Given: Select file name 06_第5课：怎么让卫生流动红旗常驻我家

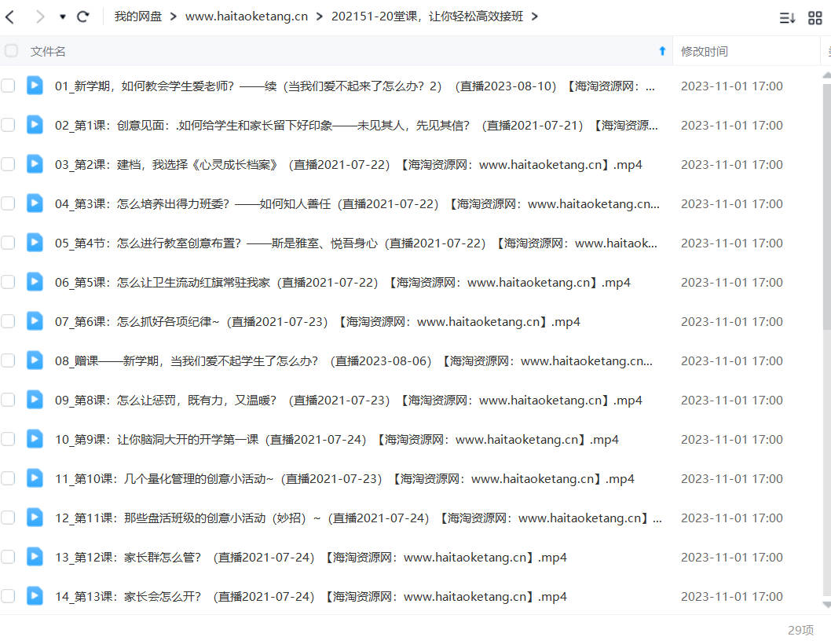Looking at the screenshot, I should coord(342,282).
